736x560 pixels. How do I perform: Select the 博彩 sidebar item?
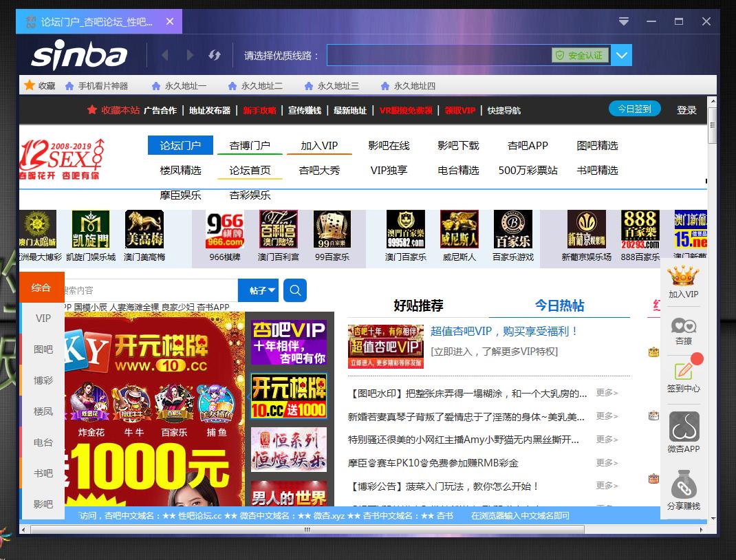click(x=43, y=380)
